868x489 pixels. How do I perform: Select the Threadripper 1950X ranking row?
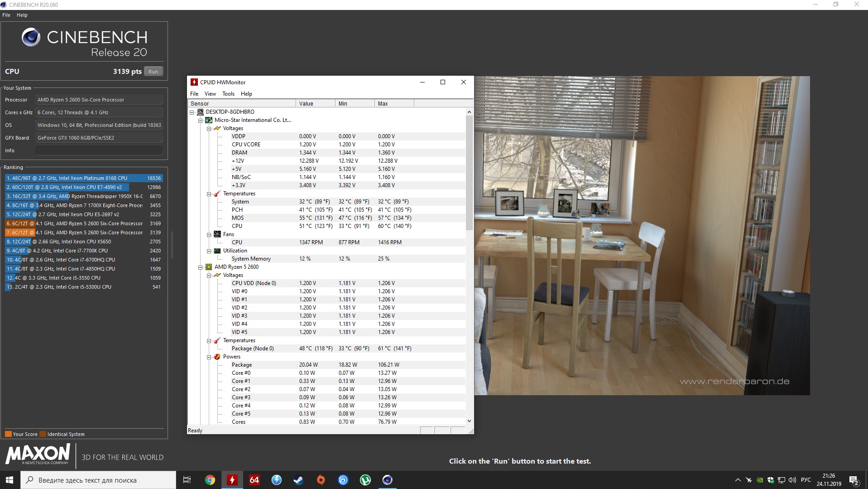click(x=84, y=196)
